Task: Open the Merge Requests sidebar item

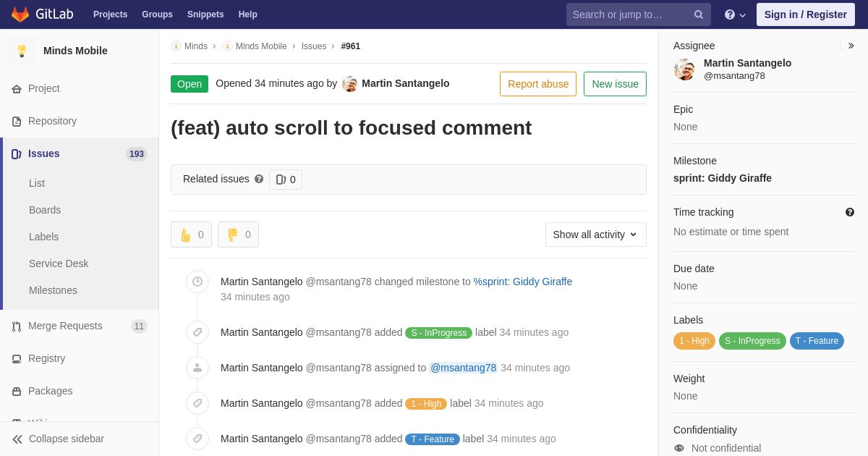Action: click(x=80, y=326)
